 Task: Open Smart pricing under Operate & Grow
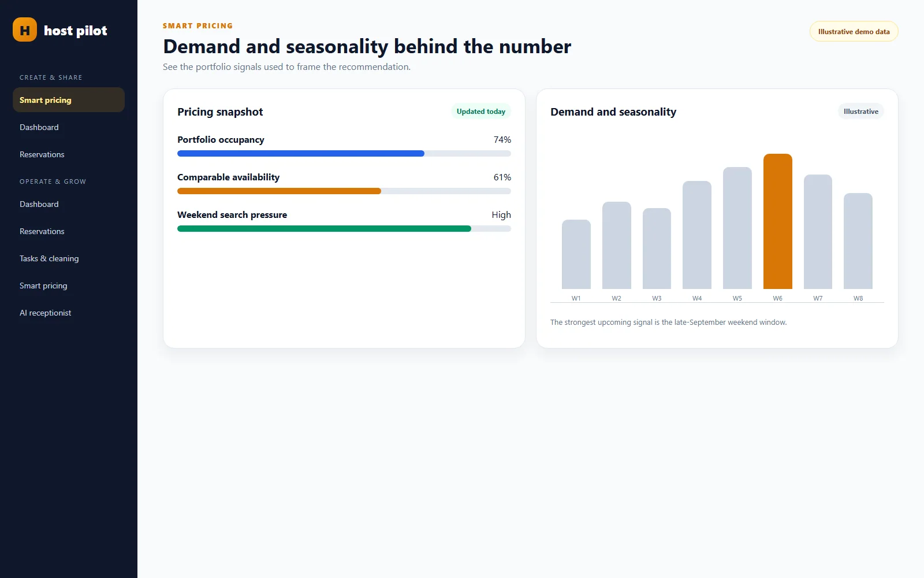click(69, 286)
